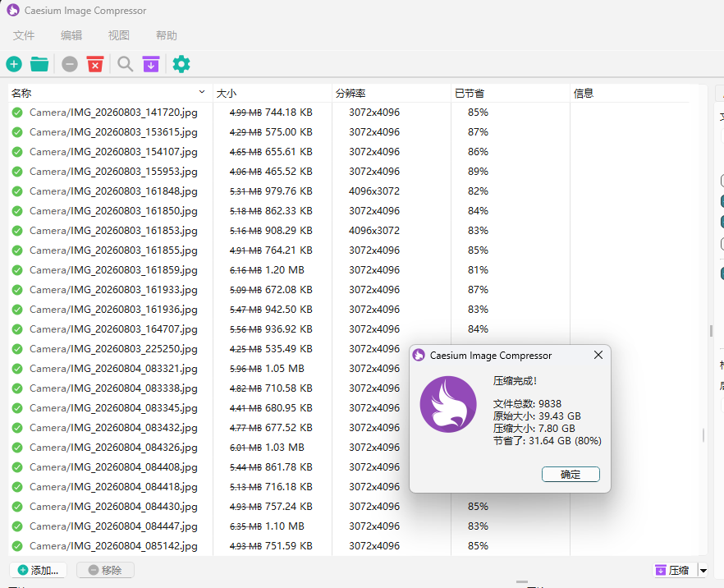
Task: Sort list by 大小 column header
Action: click(273, 94)
